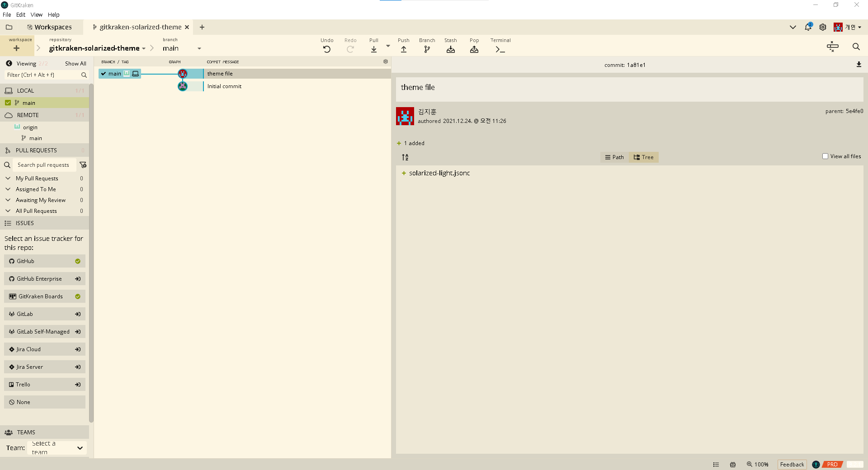Click the Feedback button
This screenshot has height=470, width=868.
click(x=792, y=465)
